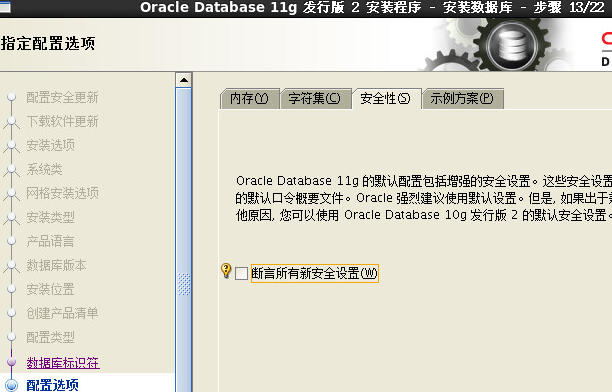The height and width of the screenshot is (392, 612).
Task: Click the 安装位置 step
Action: 50,289
